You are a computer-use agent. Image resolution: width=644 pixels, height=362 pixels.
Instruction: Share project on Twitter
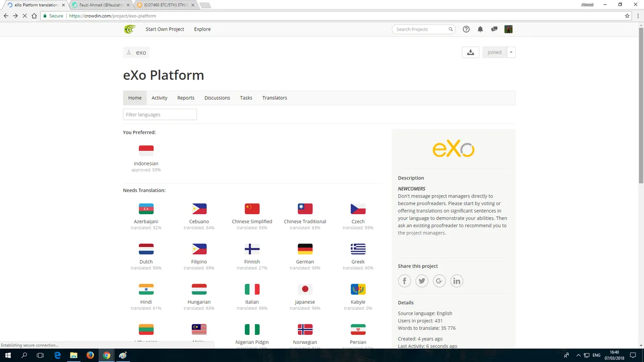(x=422, y=281)
